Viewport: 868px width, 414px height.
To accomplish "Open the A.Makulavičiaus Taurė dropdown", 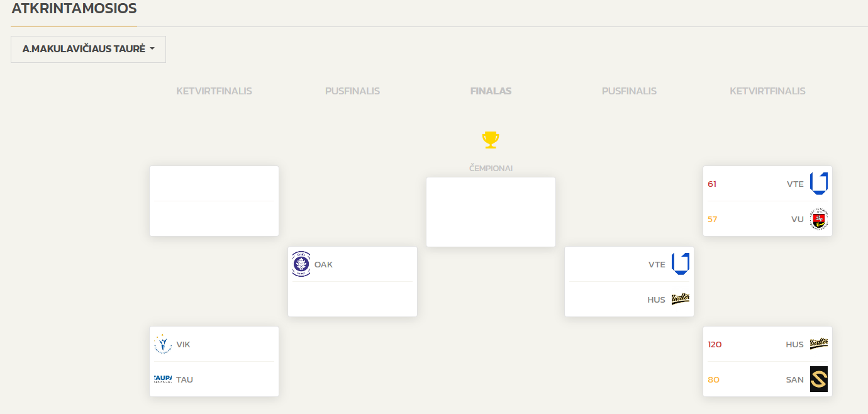I will pos(84,49).
